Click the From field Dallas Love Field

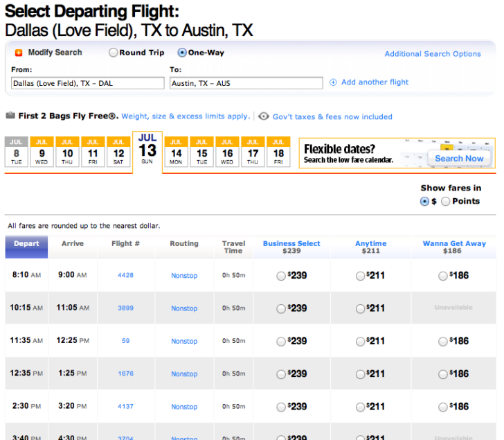pos(88,83)
